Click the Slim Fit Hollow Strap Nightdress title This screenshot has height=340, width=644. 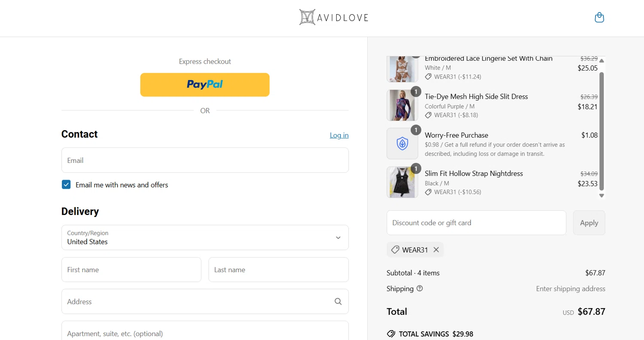point(474,173)
